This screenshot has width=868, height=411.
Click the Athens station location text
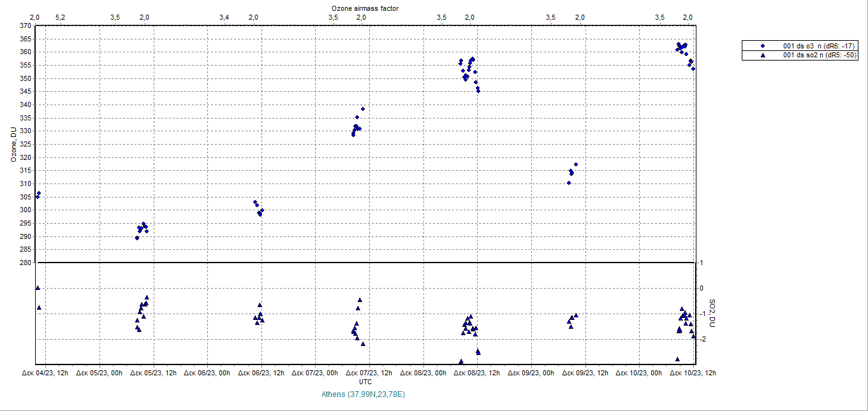364,394
